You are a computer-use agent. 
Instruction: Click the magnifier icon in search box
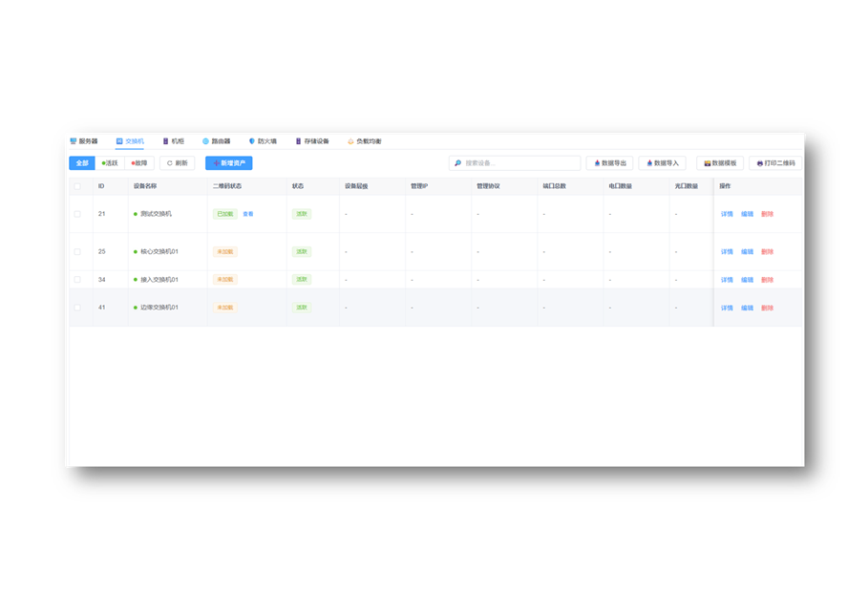(x=458, y=163)
